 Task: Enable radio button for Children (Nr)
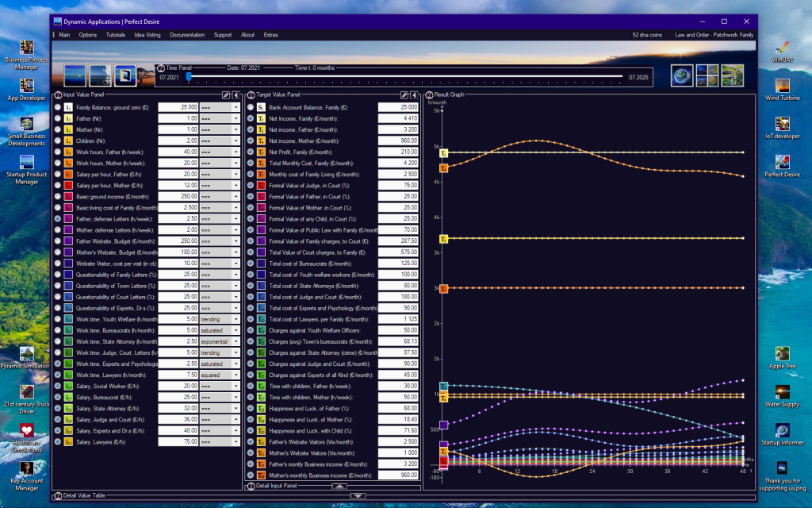click(x=58, y=140)
